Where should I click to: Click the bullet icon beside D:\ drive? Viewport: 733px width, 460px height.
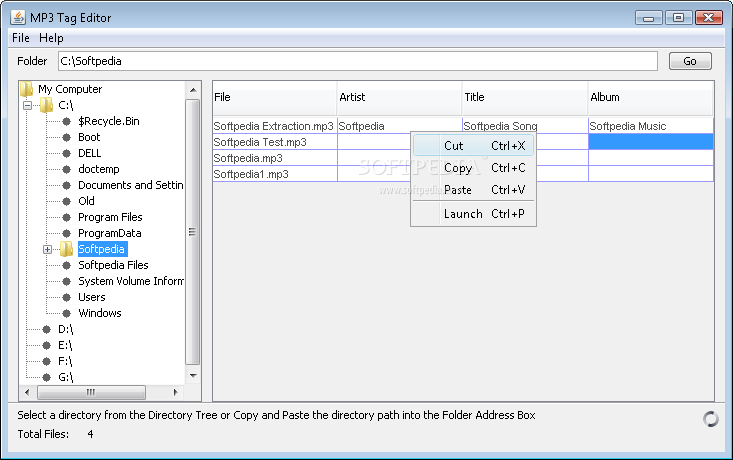coord(46,330)
